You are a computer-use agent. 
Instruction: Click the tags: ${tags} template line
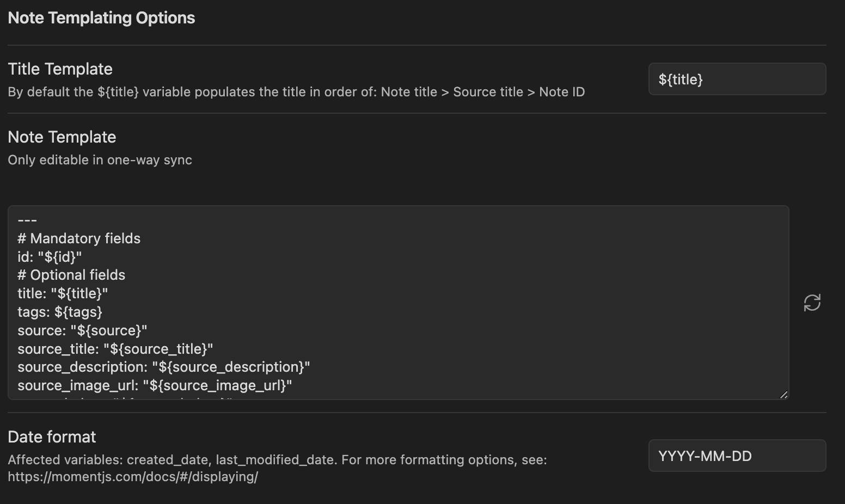click(x=60, y=312)
